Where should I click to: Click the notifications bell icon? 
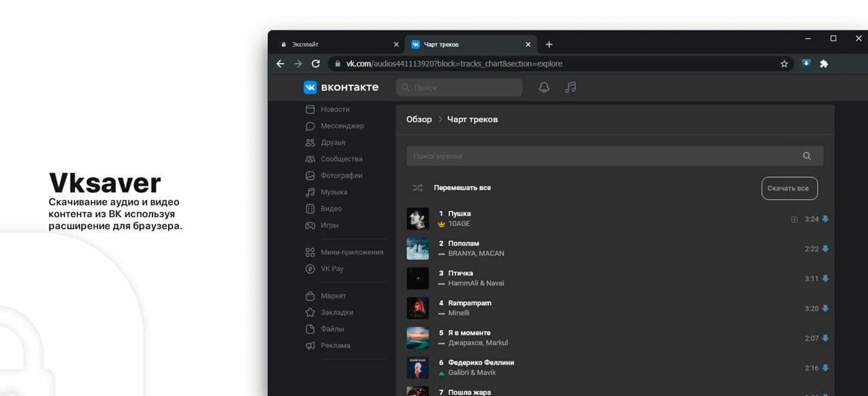point(544,87)
